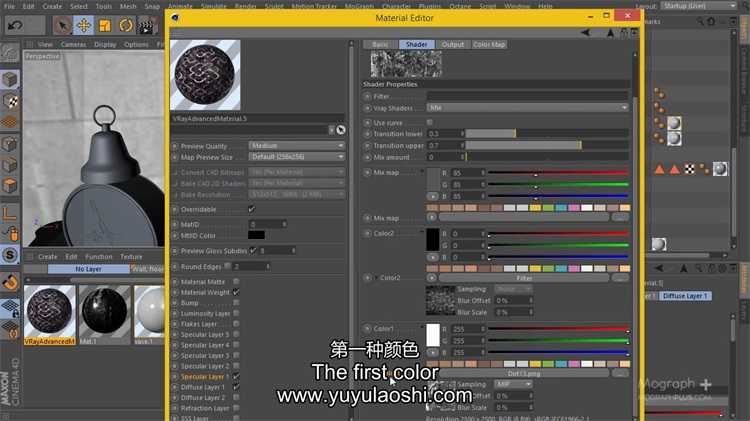This screenshot has height=421, width=750.
Task: Open the Mesh menu in the menu bar
Action: pyautogui.click(x=128, y=6)
